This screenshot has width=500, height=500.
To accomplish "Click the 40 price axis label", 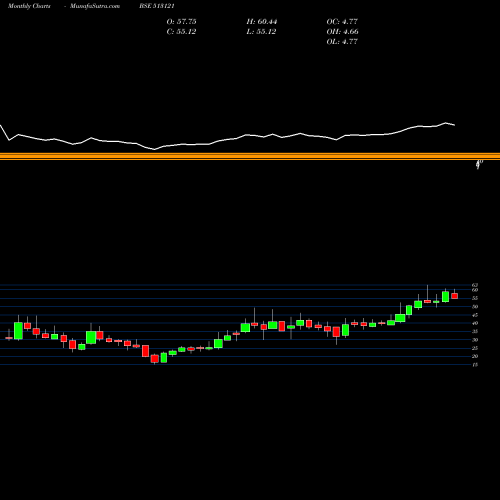I will pyautogui.click(x=475, y=323).
